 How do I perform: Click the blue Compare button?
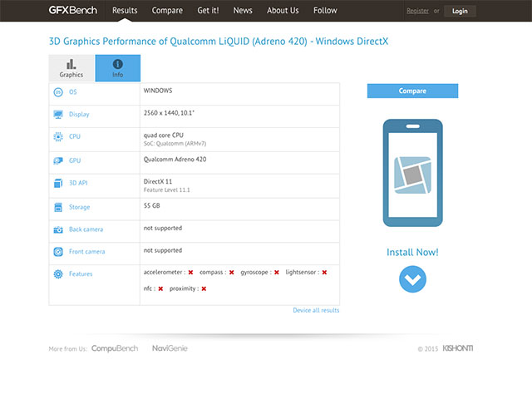(412, 91)
